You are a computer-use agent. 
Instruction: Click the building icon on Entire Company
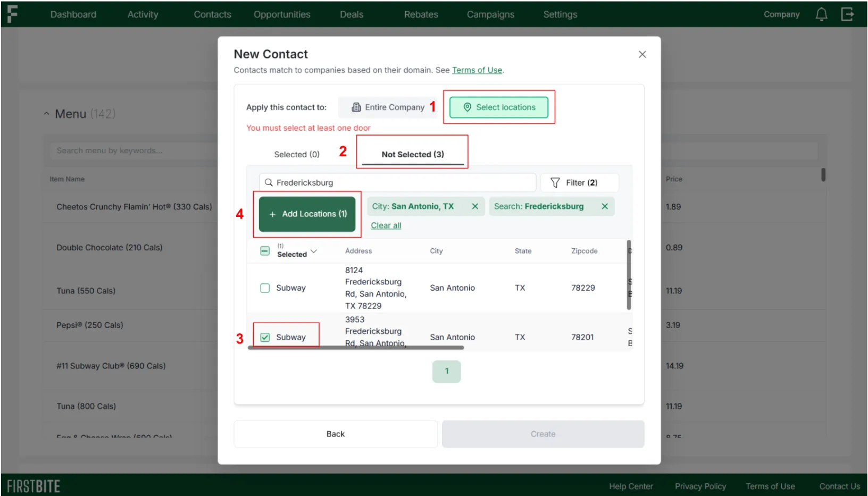pyautogui.click(x=356, y=107)
